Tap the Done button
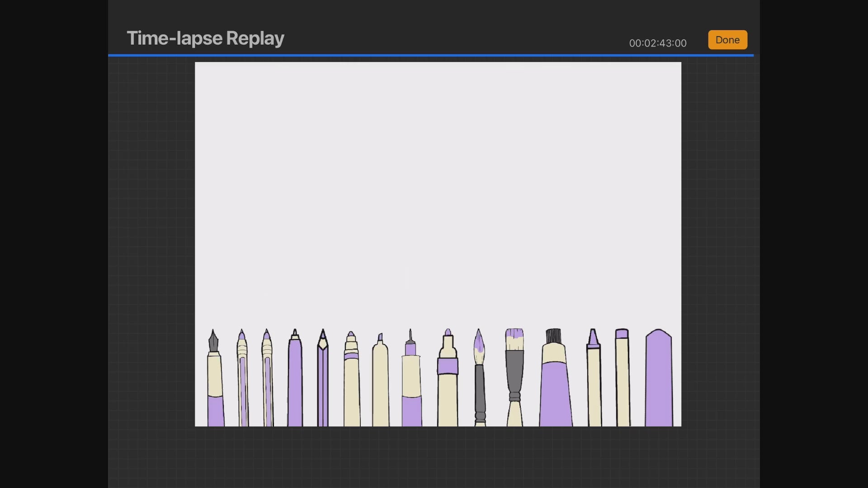 pos(727,40)
